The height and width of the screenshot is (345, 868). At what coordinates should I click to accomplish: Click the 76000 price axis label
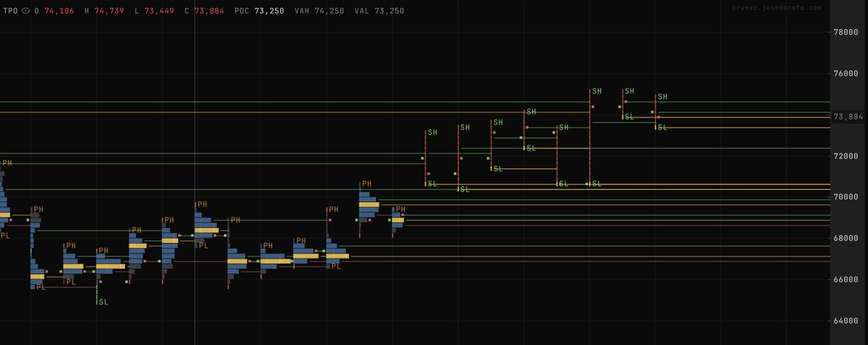click(x=846, y=73)
